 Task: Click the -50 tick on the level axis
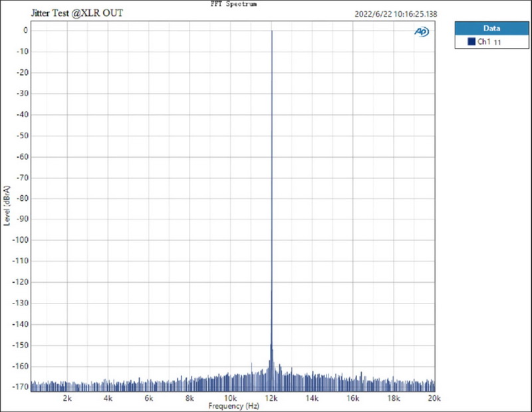point(21,136)
